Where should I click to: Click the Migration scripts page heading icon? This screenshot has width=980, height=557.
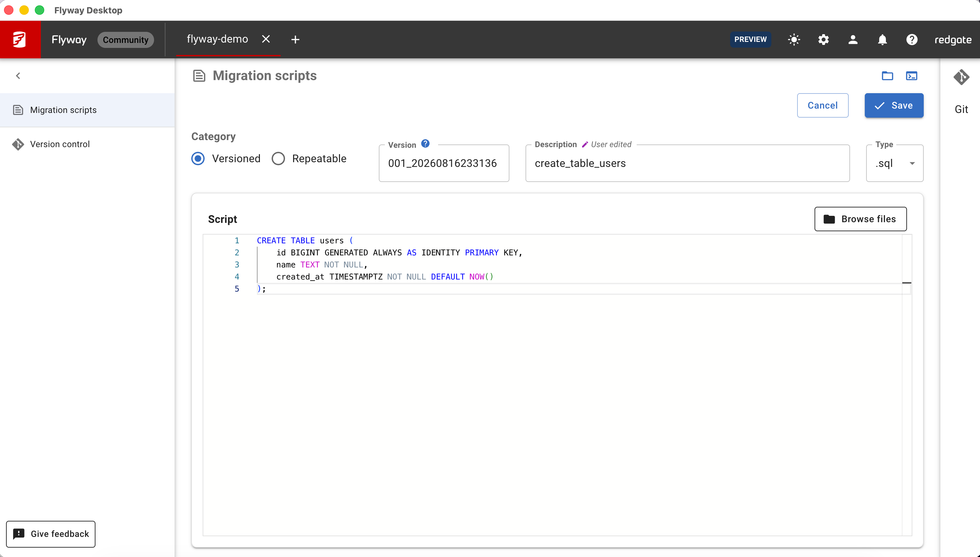click(x=199, y=76)
